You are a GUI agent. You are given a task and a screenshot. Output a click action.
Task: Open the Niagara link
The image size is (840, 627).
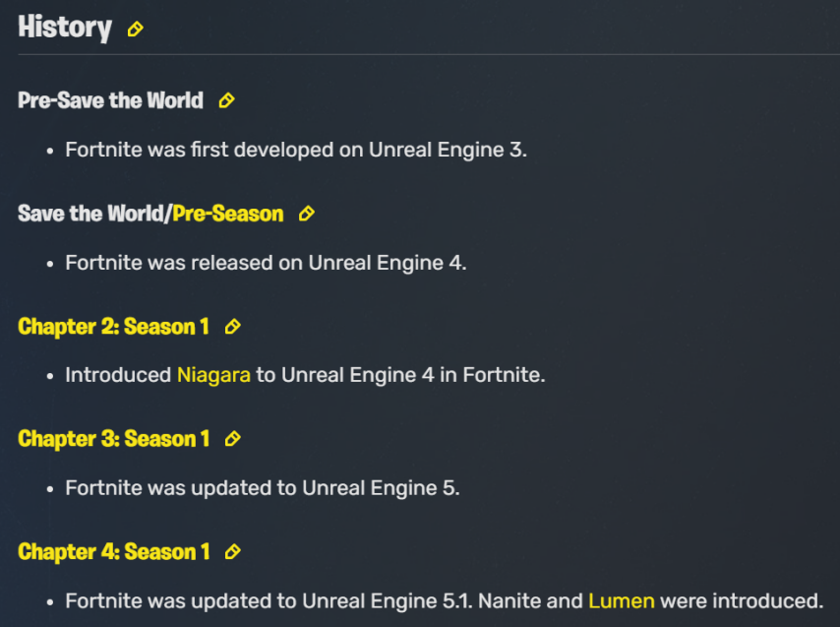tap(213, 375)
